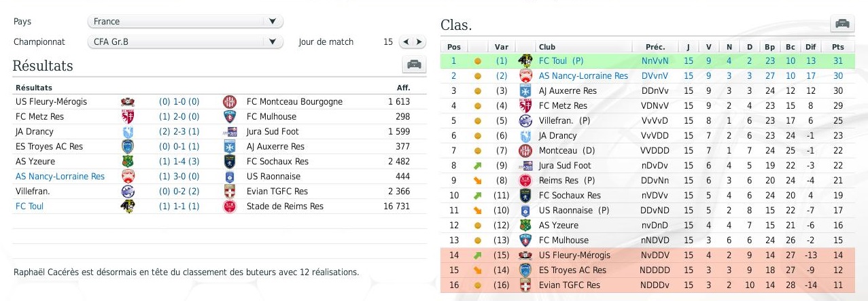868x301 pixels.
Task: Go to the next match day
Action: click(419, 42)
